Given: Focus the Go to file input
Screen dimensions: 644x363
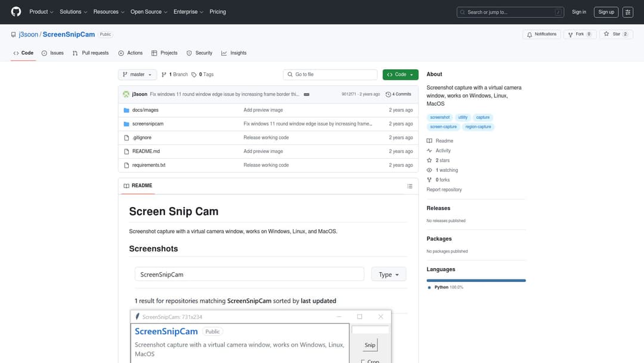Looking at the screenshot, I should click(330, 75).
